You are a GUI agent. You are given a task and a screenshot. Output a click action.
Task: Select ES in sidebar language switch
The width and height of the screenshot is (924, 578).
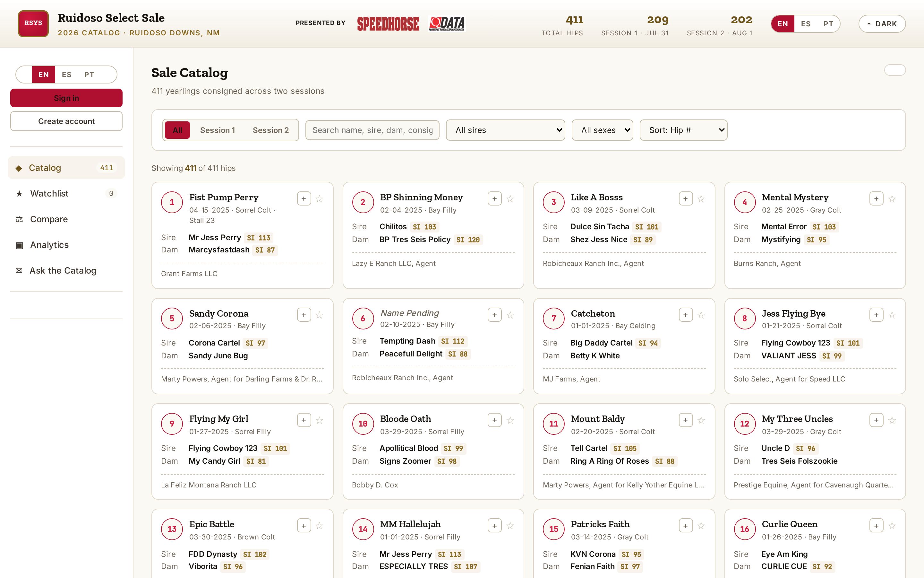click(x=66, y=74)
